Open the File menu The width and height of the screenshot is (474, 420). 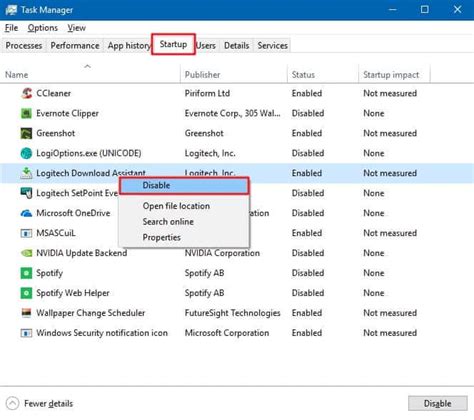point(11,28)
